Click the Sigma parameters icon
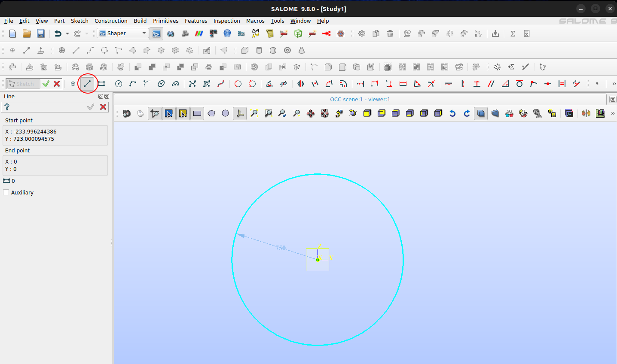 tap(513, 33)
